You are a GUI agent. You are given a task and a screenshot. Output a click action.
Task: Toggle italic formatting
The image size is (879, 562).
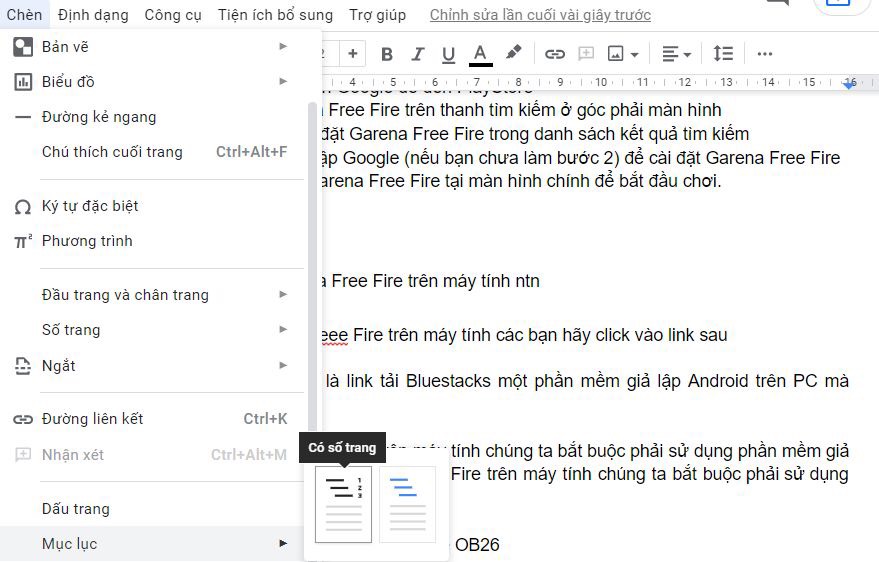pyautogui.click(x=418, y=54)
